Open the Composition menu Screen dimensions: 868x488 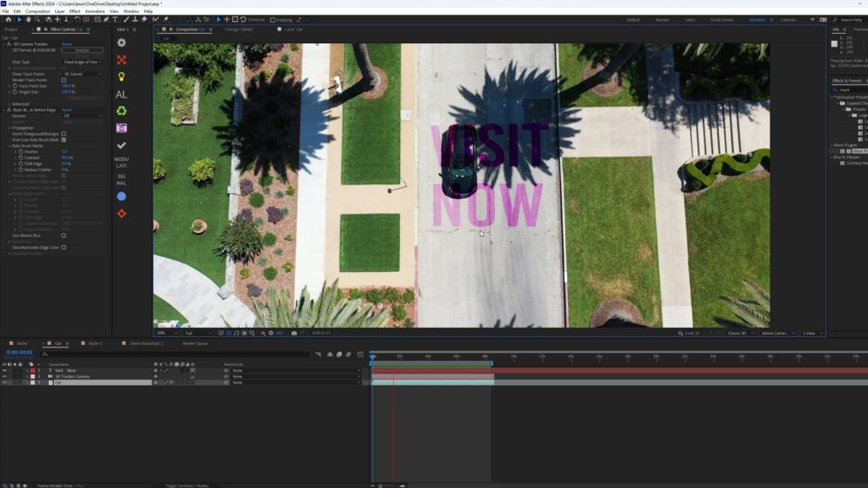pyautogui.click(x=37, y=11)
